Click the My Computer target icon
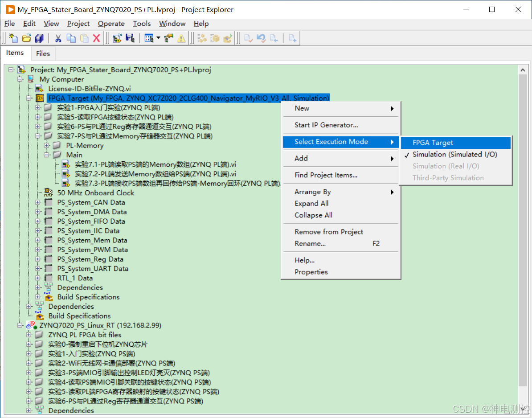The width and height of the screenshot is (532, 418). 31,79
